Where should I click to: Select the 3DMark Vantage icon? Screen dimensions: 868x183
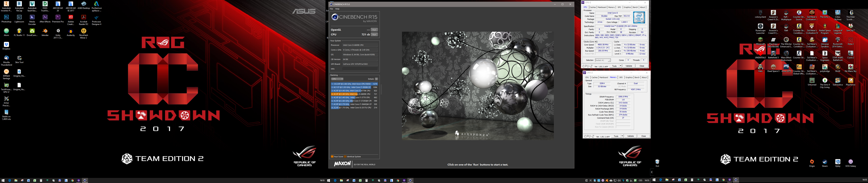point(6,75)
